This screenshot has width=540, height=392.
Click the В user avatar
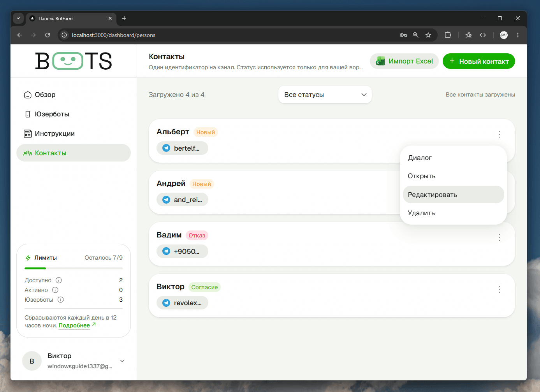click(32, 361)
